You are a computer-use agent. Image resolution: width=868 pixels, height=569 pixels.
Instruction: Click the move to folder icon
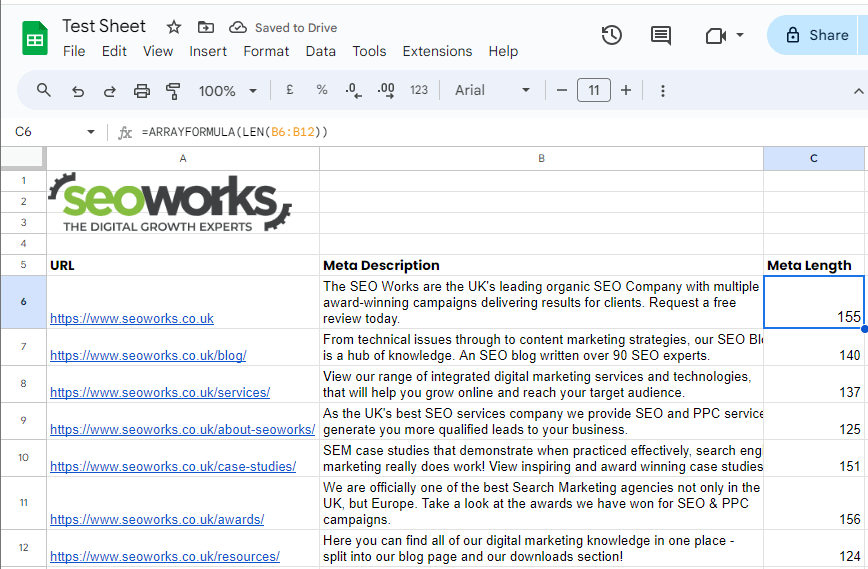(205, 27)
